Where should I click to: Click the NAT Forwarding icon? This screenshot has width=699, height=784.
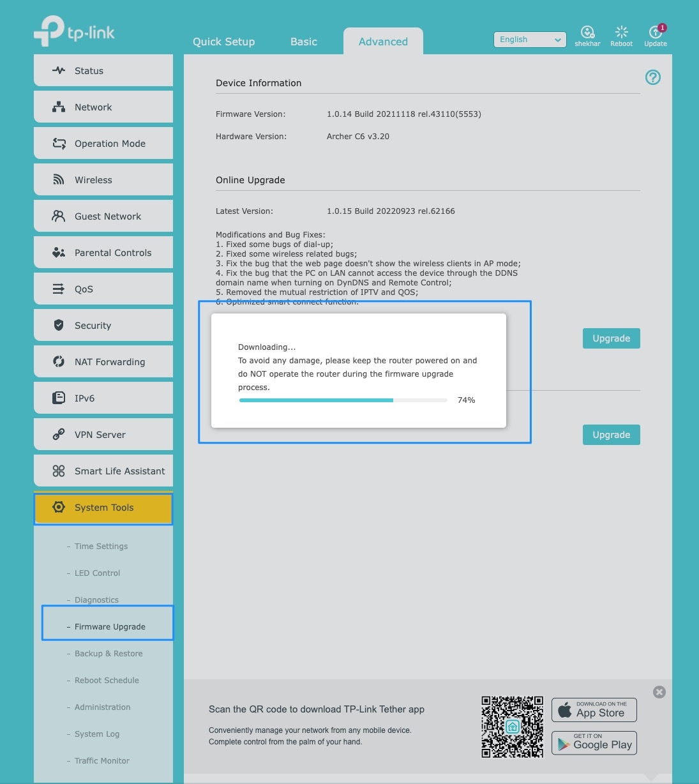point(59,361)
